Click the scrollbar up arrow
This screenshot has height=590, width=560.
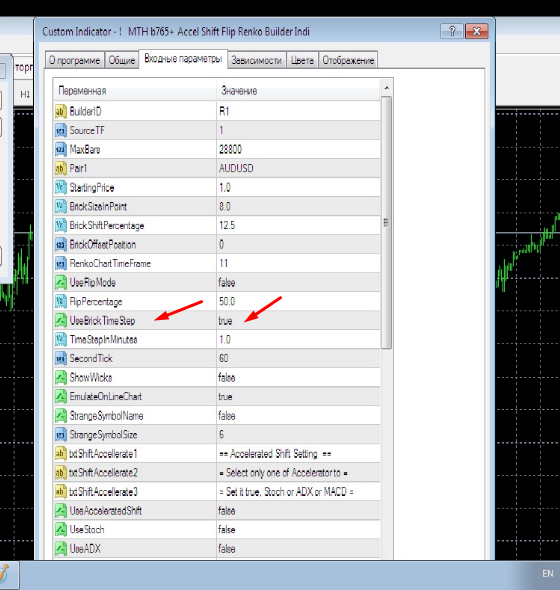(x=387, y=88)
